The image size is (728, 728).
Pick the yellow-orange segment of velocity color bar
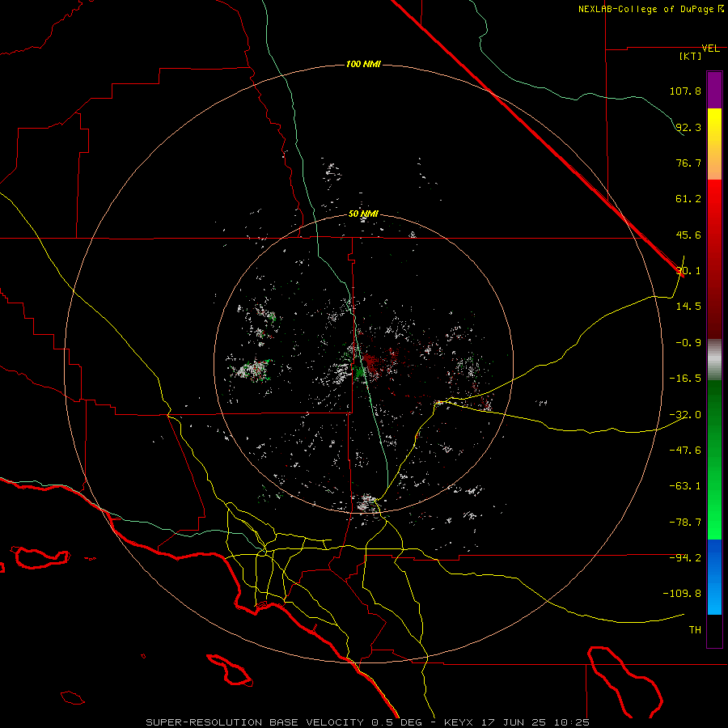714,144
